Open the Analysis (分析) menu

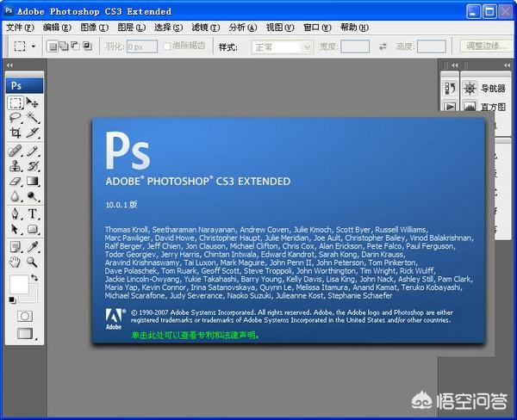[x=243, y=28]
